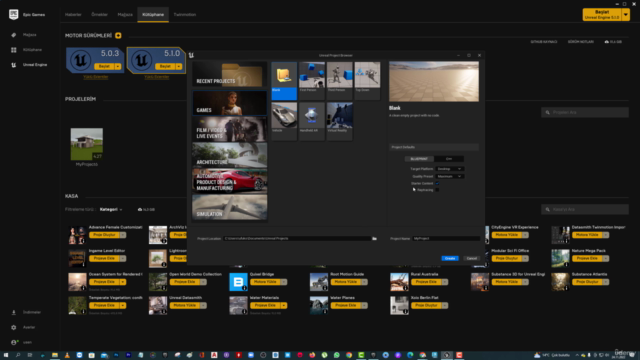
Task: Install Quixel Bridge to engine
Action: click(265, 282)
